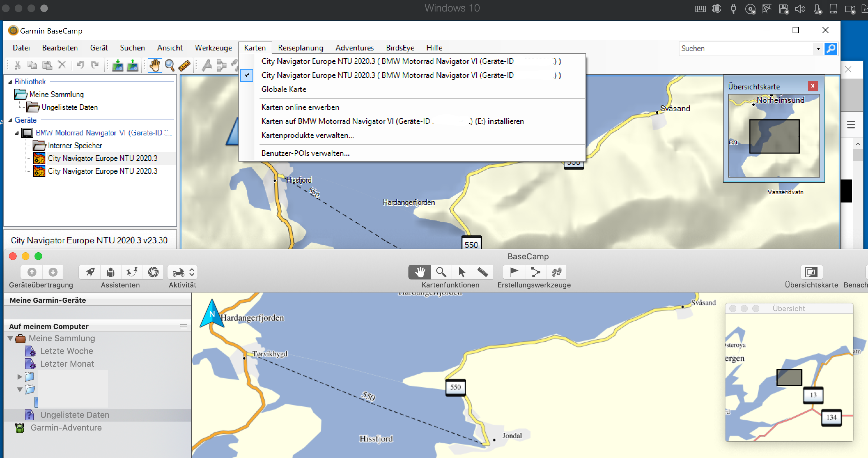Collapse the BMW Motorrad Navigator VI device tree
Viewport: 868px width, 458px height.
click(17, 133)
